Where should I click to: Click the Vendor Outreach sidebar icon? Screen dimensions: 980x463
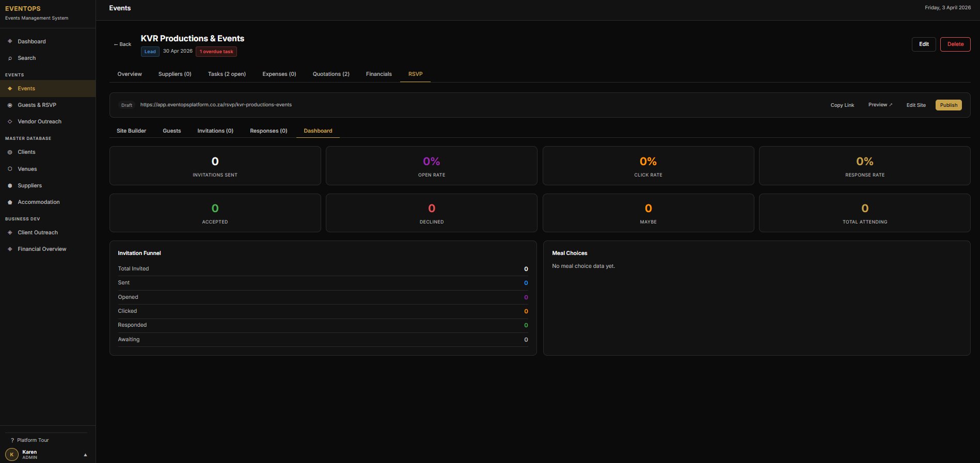point(10,122)
